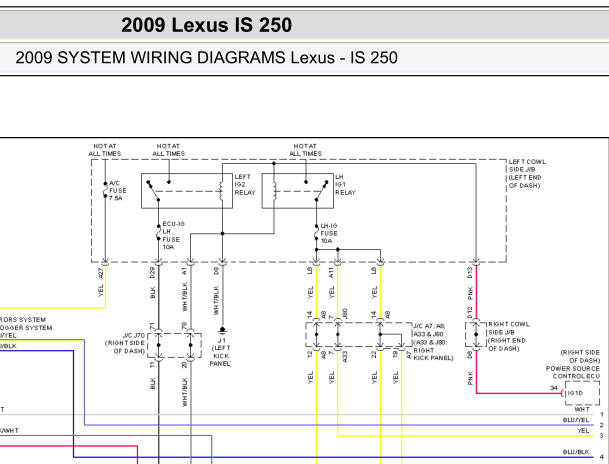
Task: Select the "ECU-IG LH FUSE 10A" label
Action: (x=173, y=235)
